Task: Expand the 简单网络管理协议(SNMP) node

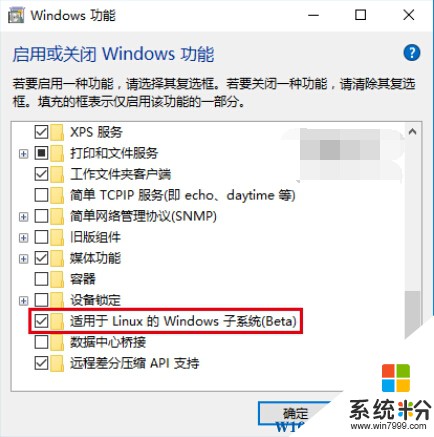Action: 23,217
